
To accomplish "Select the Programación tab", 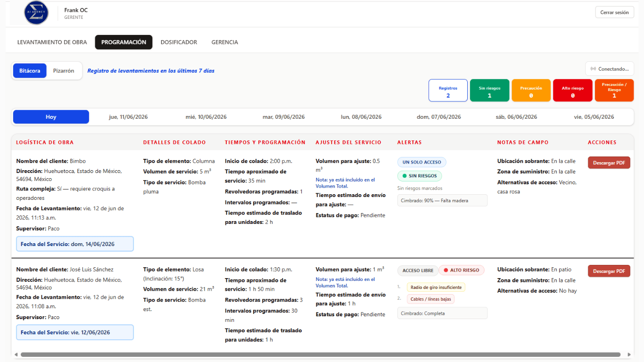I will point(124,42).
